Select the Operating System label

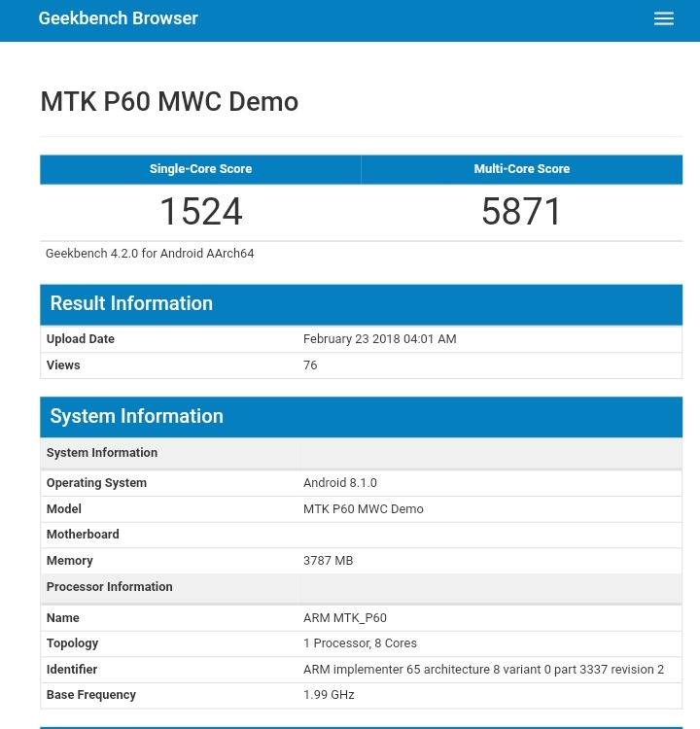click(96, 482)
